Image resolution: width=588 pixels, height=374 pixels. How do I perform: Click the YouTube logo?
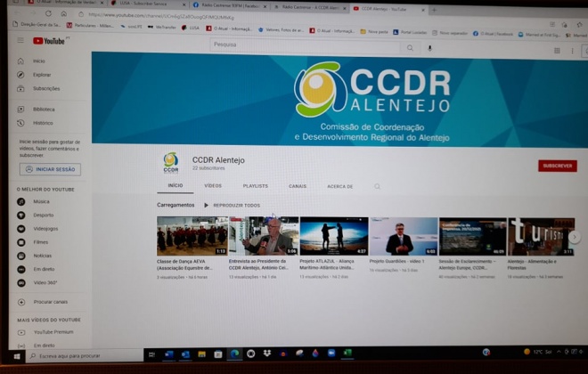[49, 41]
